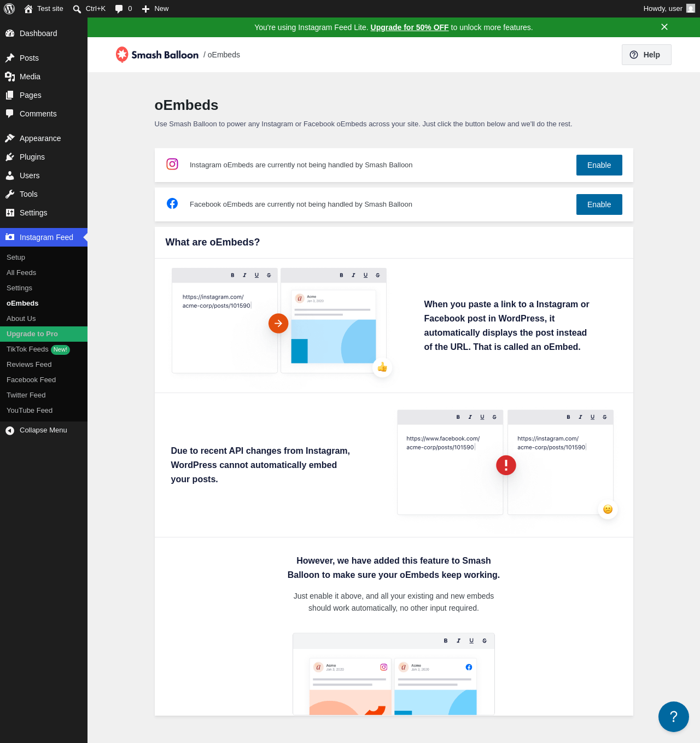The height and width of the screenshot is (743, 700).
Task: Open TikTok Feeds menu item
Action: pyautogui.click(x=44, y=349)
